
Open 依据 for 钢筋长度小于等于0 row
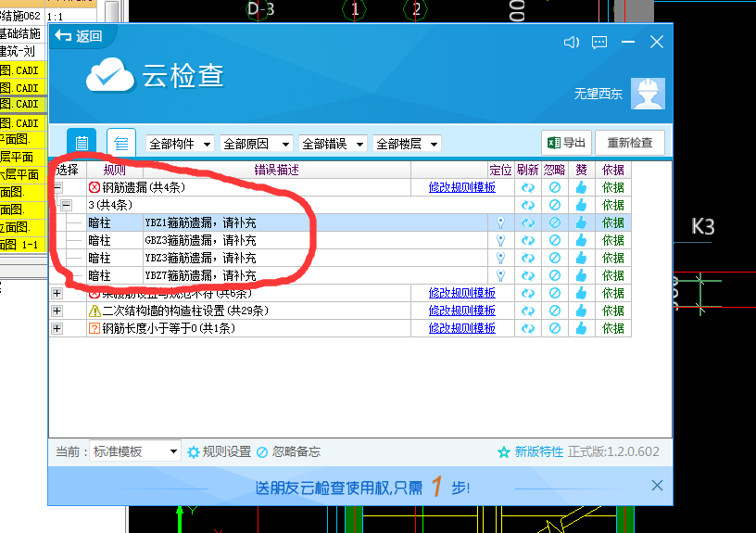click(612, 328)
